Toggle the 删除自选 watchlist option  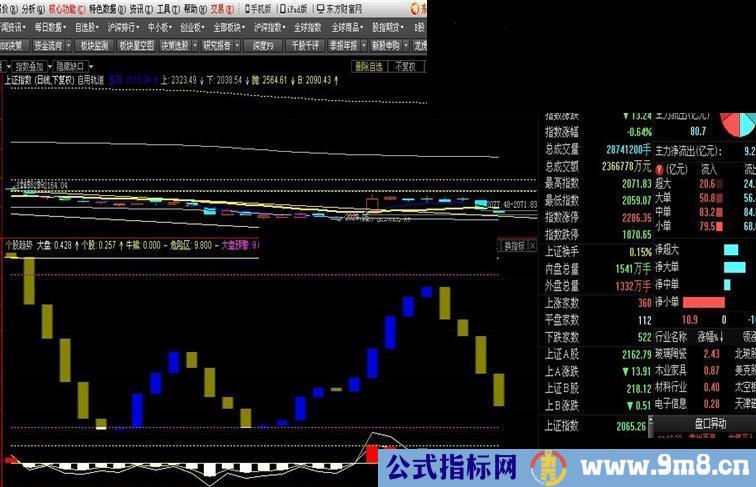click(x=369, y=67)
